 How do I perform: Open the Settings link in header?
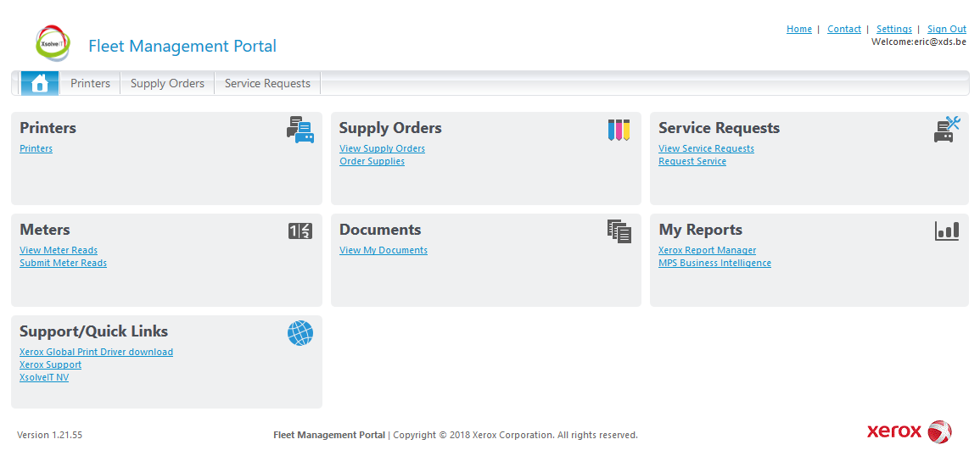[x=893, y=29]
